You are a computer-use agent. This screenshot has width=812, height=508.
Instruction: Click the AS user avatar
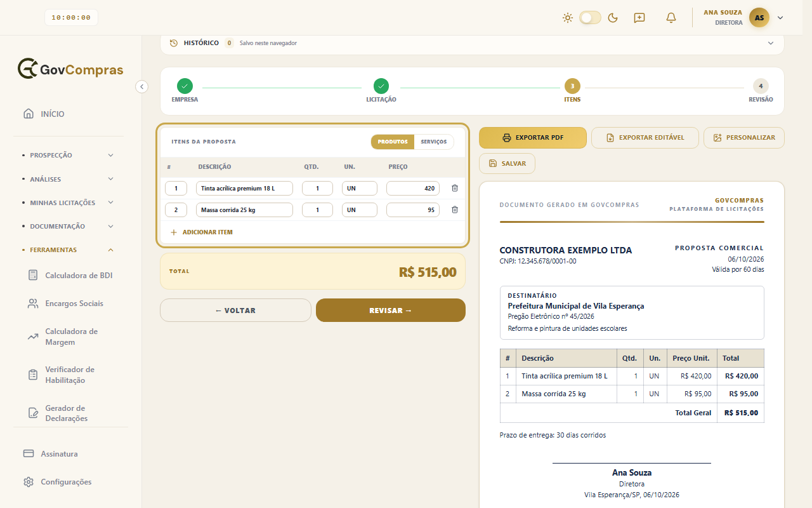[759, 18]
